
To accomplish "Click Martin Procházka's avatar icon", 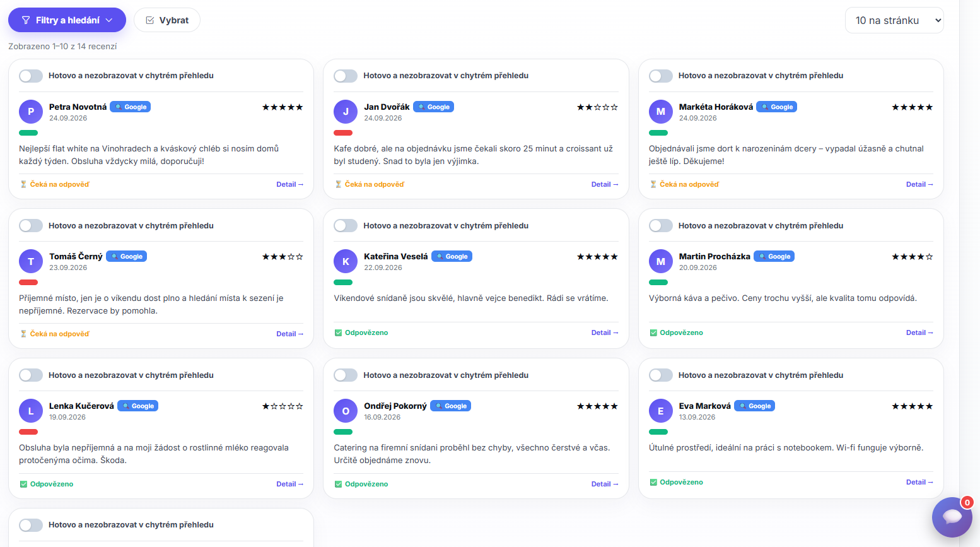I will tap(661, 261).
